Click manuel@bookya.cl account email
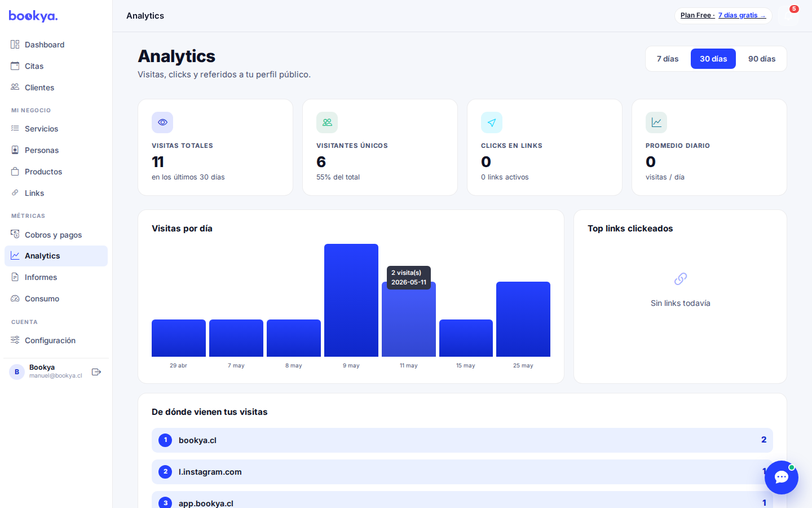 56,376
